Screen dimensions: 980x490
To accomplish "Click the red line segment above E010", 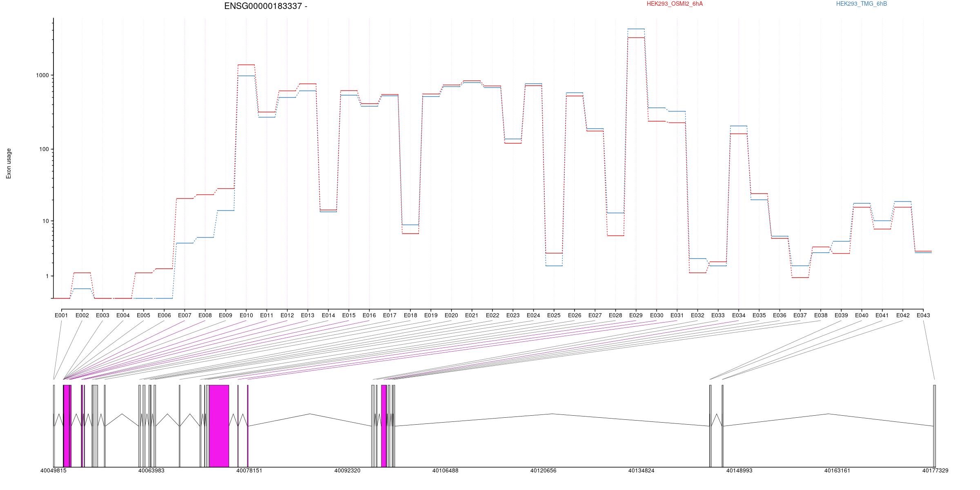I will click(246, 65).
